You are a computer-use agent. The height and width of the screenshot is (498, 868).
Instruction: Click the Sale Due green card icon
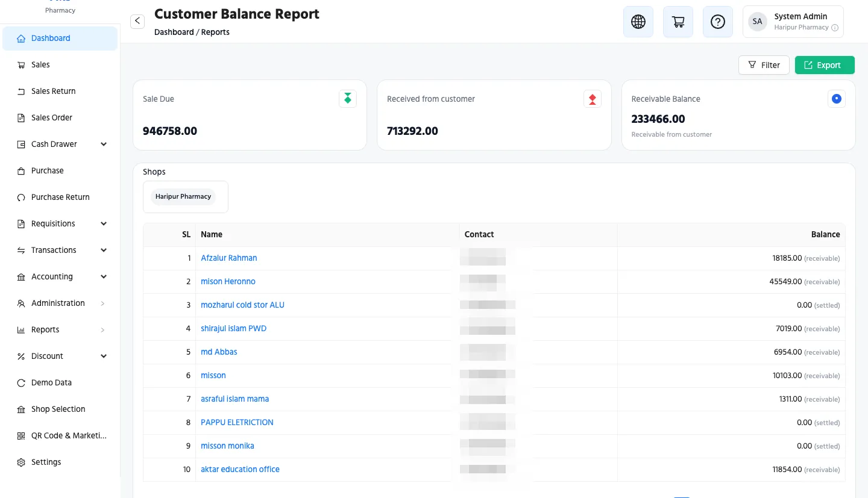(348, 99)
